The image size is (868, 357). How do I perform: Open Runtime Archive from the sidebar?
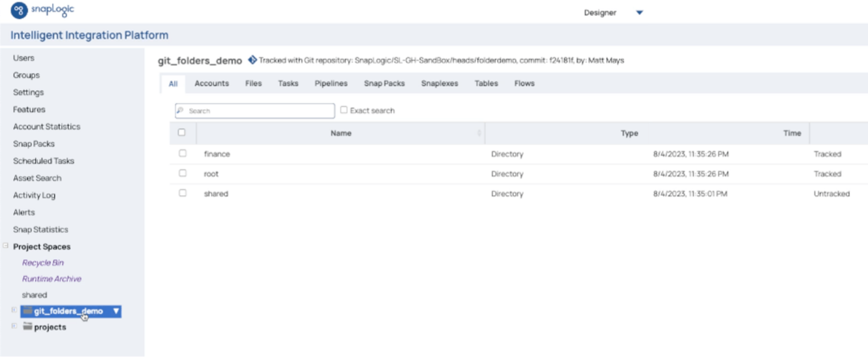(x=51, y=278)
